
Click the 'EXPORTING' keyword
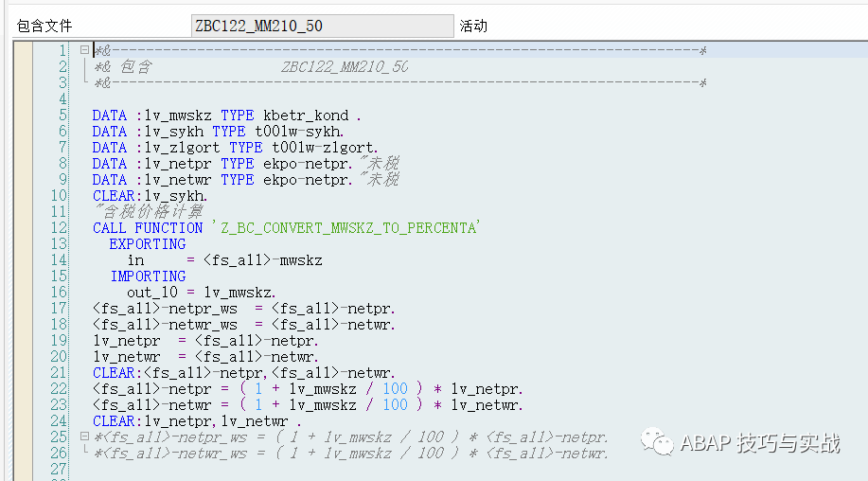[148, 243]
